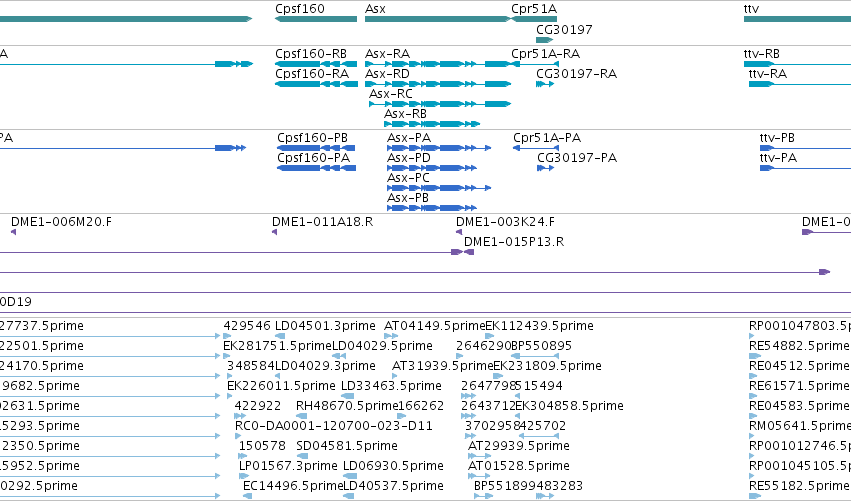Click the RE04583.5prime label
The image size is (851, 501).
click(x=799, y=406)
